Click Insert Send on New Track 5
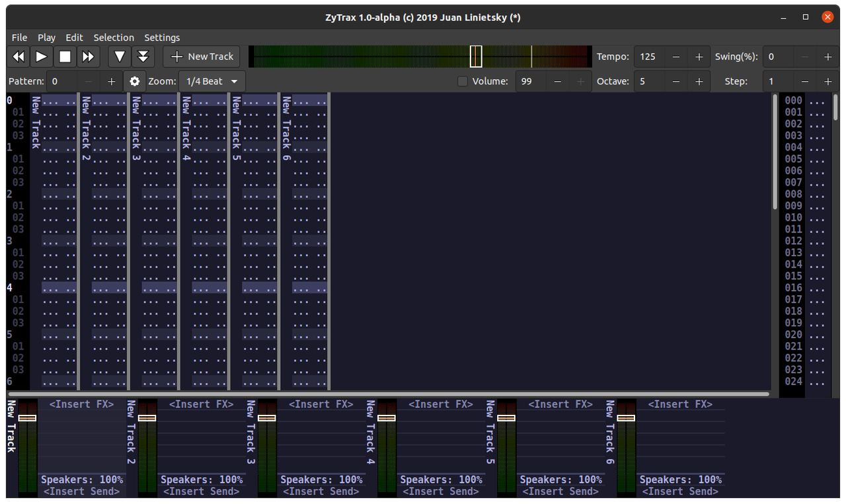The height and width of the screenshot is (504, 846). [x=560, y=491]
